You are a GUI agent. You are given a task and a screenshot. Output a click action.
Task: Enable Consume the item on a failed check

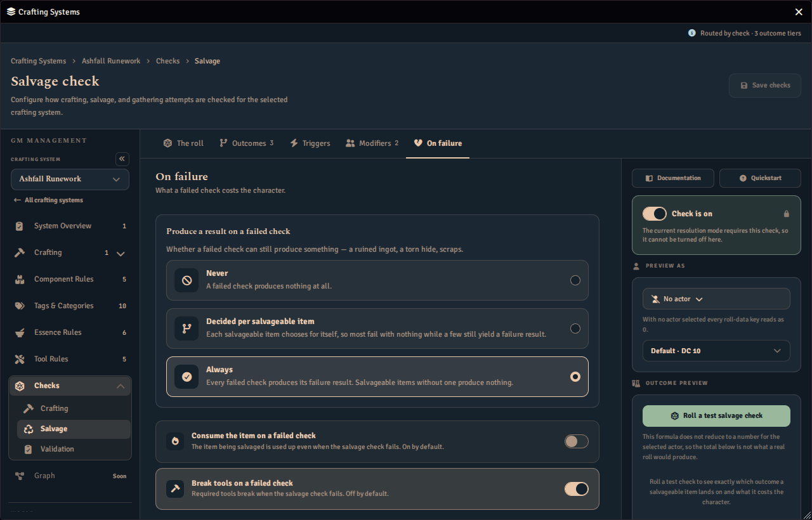pos(577,441)
